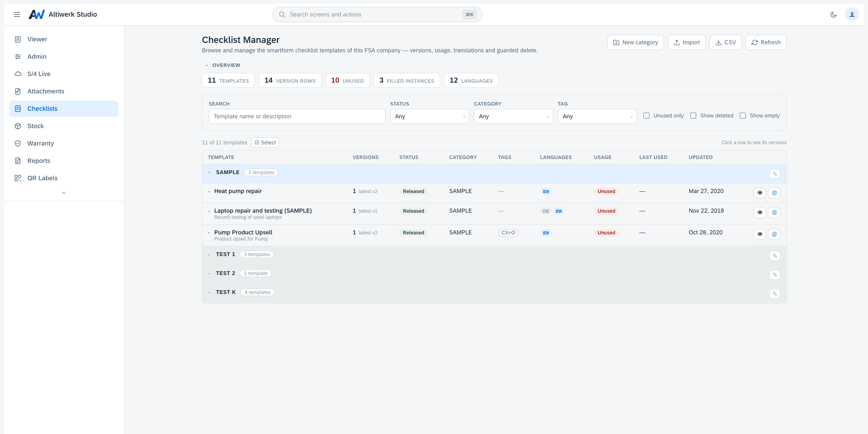The width and height of the screenshot is (868, 434).
Task: Collapse the sidebar navigation chevron
Action: click(64, 193)
